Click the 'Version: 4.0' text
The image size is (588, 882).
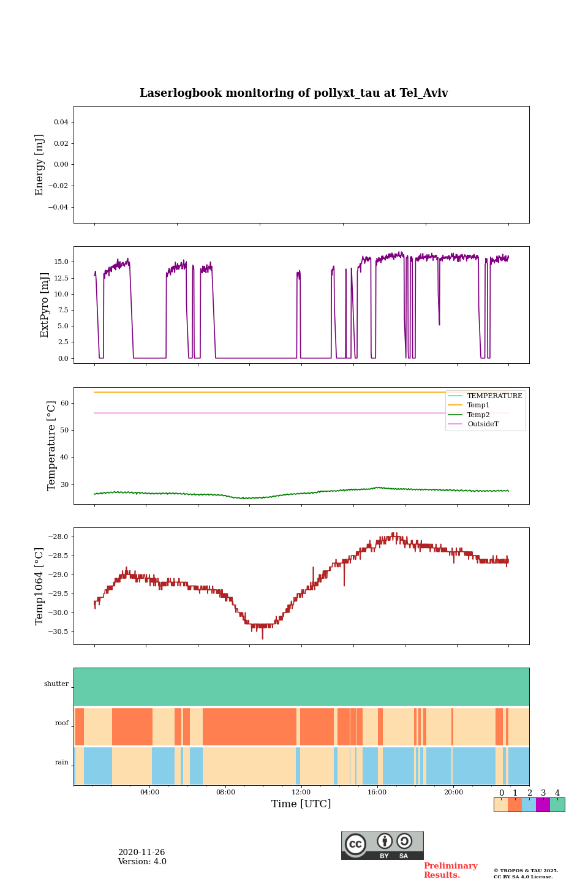coord(142,862)
